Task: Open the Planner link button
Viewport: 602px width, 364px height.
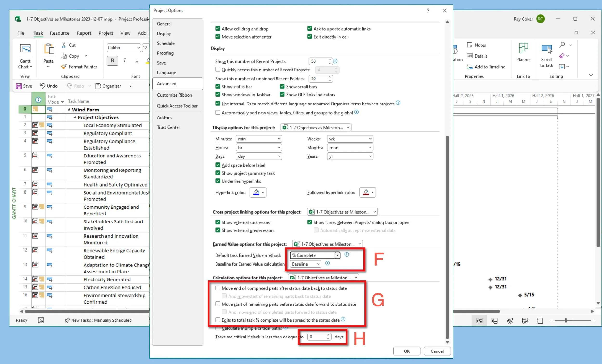Action: [523, 52]
